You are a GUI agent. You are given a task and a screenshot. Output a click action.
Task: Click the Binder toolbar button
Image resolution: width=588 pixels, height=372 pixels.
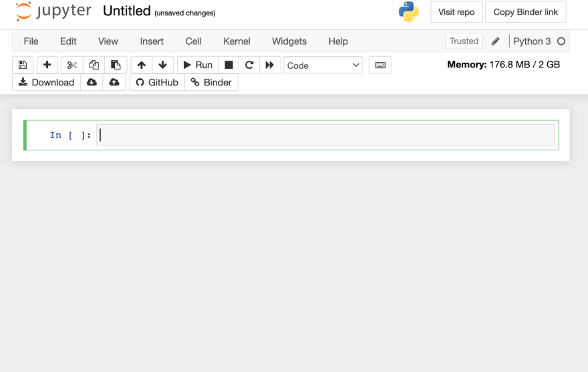coord(211,82)
